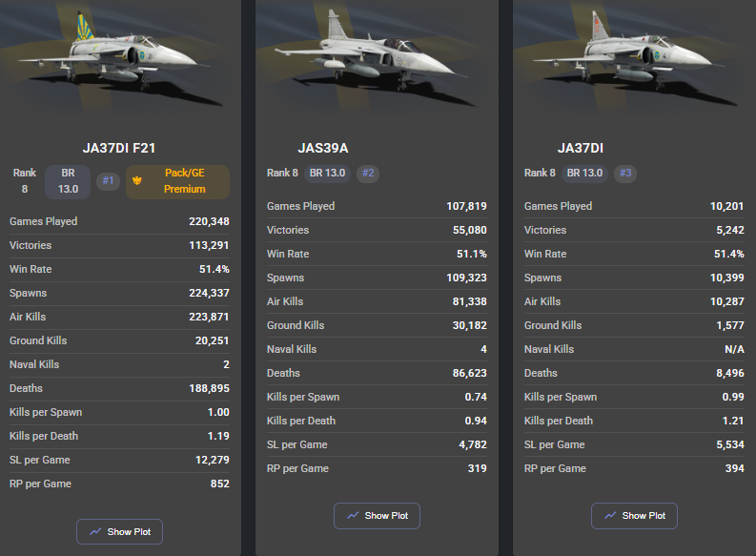Open the JA37DI F21 aircraft image
Screen dimensions: 756x556
pos(119,57)
